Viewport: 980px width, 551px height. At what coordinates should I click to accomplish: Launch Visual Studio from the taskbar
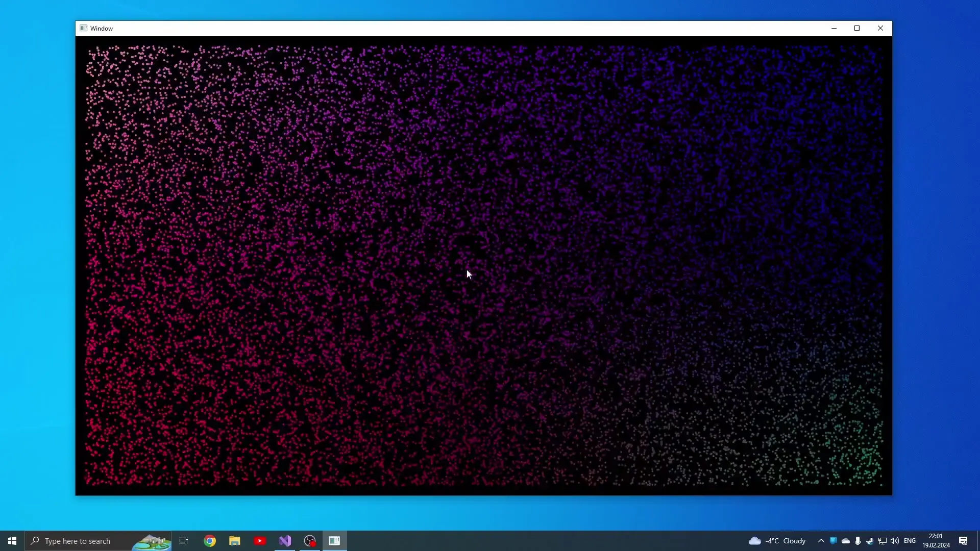pos(285,540)
